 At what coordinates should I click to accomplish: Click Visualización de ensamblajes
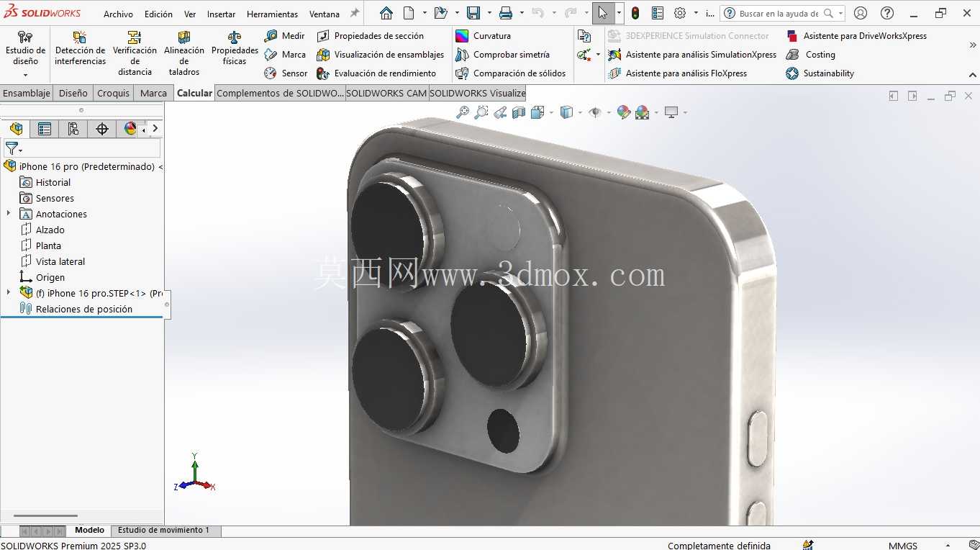pyautogui.click(x=380, y=55)
